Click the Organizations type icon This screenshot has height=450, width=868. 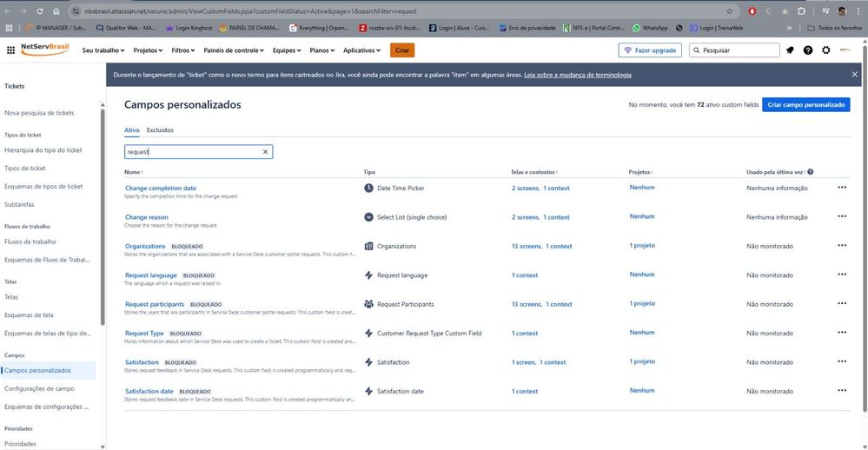pos(368,247)
